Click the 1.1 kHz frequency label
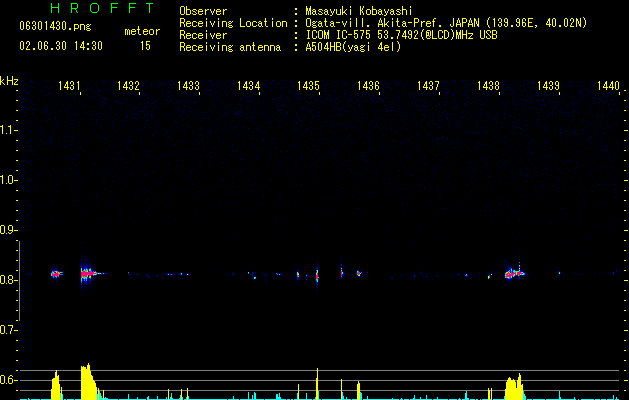The width and height of the screenshot is (629, 400). coord(7,130)
